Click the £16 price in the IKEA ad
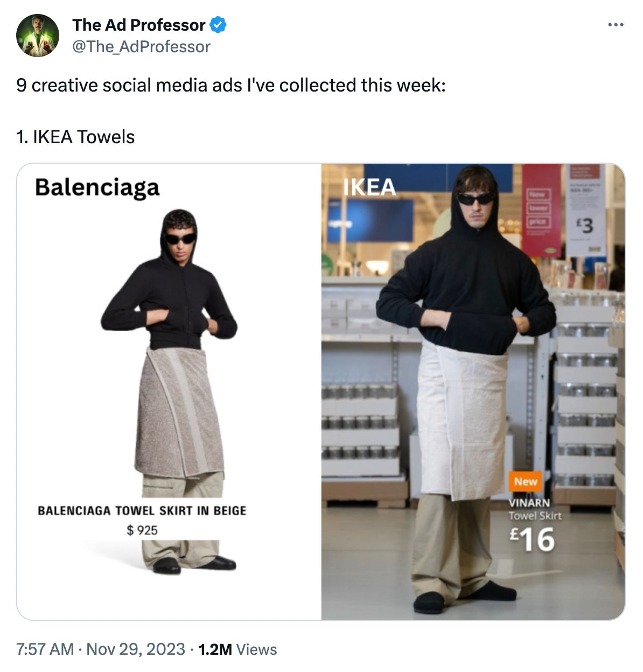The width and height of the screenshot is (643, 672). (x=532, y=540)
